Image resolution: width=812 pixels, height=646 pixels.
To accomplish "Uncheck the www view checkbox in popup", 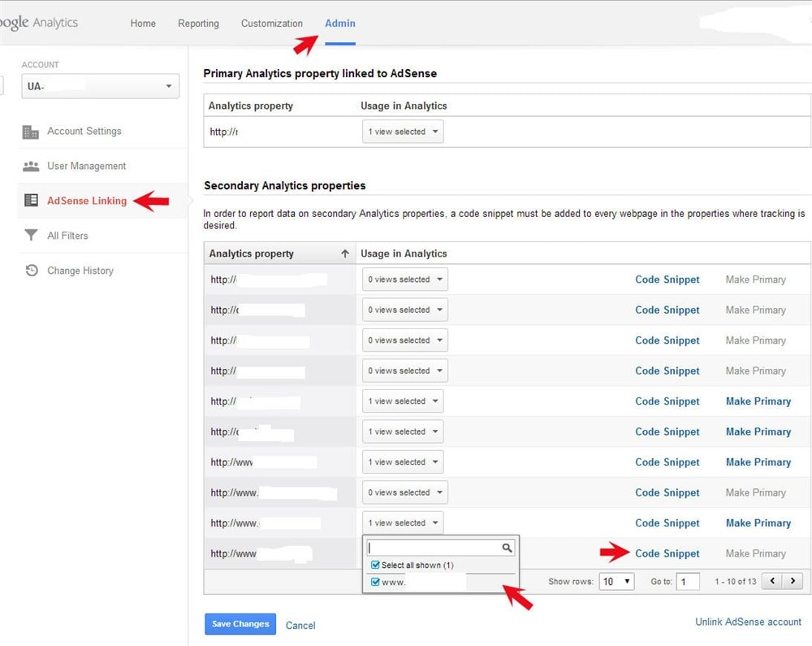I will 375,582.
